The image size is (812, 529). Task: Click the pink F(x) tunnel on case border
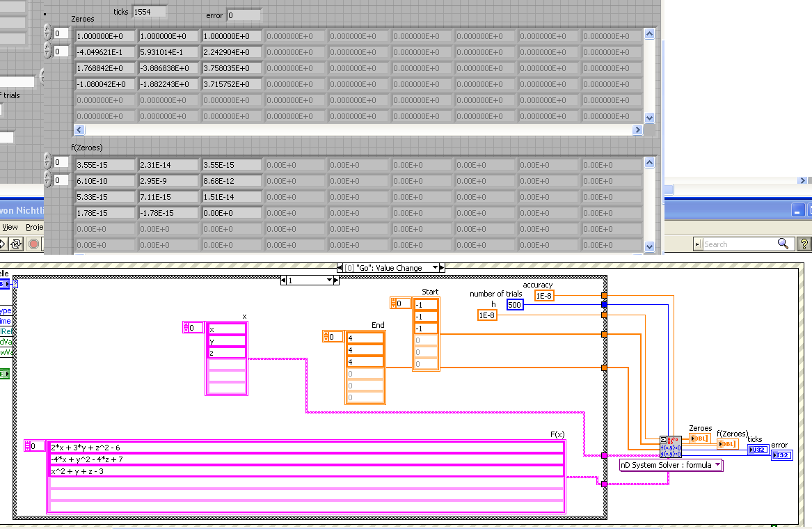(x=604, y=484)
